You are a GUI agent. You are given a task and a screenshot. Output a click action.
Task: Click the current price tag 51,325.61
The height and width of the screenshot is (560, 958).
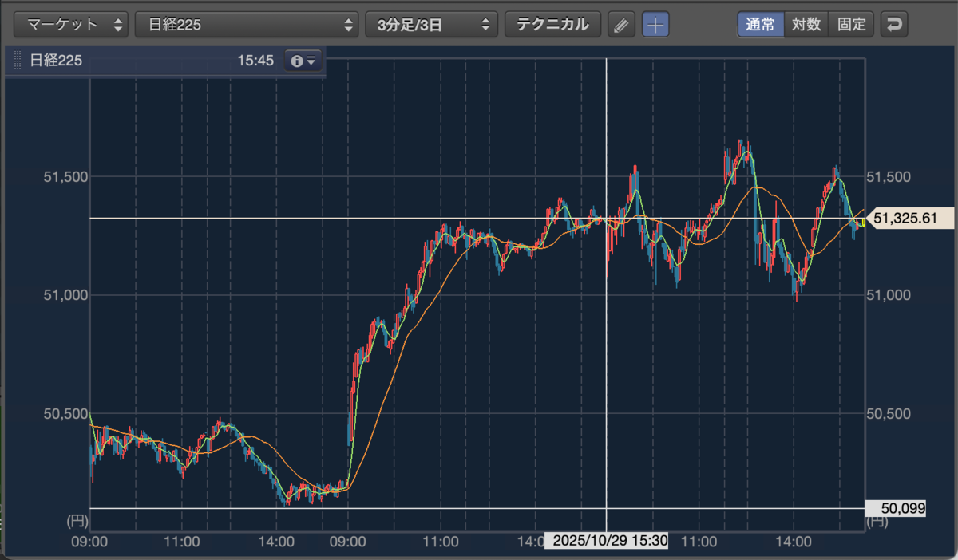pyautogui.click(x=911, y=219)
